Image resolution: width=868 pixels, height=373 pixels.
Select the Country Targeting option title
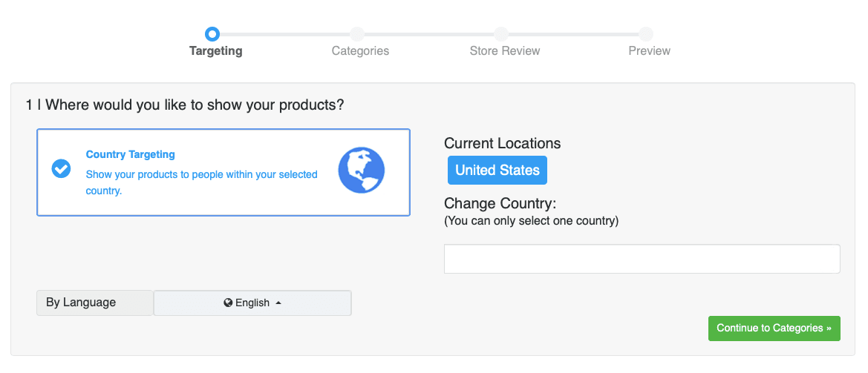tap(131, 155)
